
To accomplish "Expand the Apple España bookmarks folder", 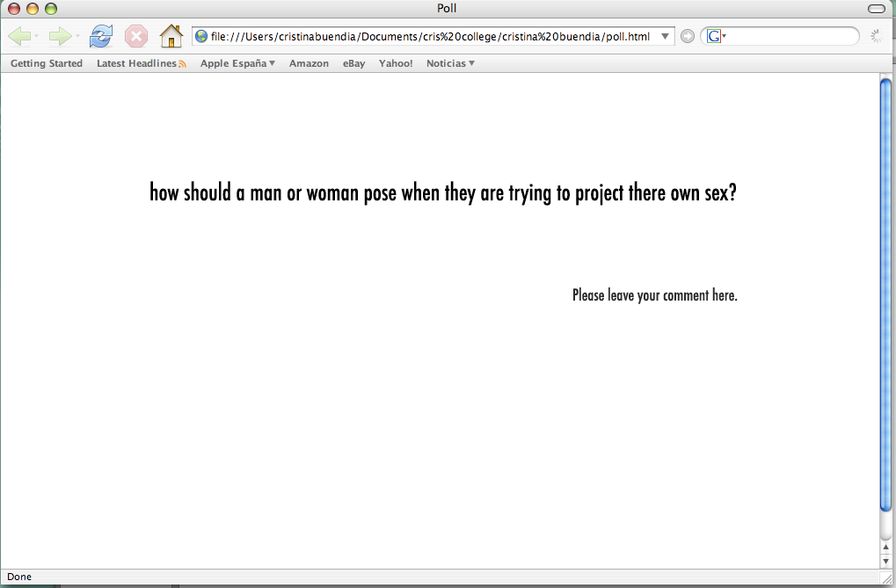I will coord(237,63).
